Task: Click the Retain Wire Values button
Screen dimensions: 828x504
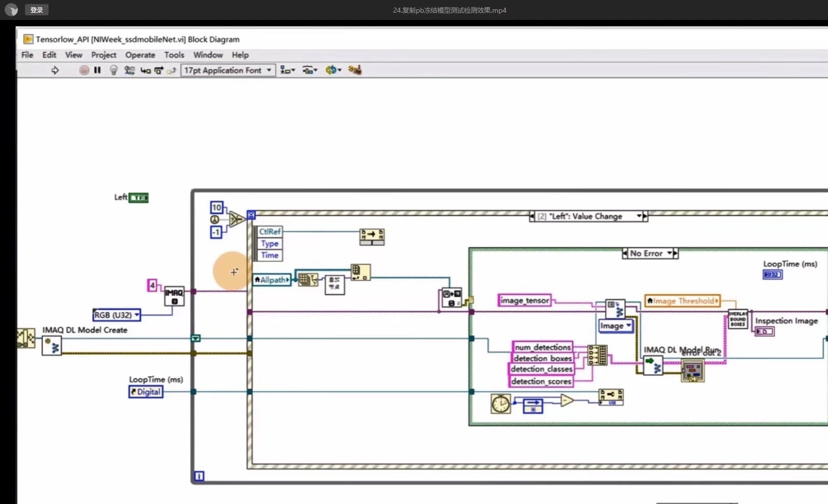Action: tap(129, 70)
